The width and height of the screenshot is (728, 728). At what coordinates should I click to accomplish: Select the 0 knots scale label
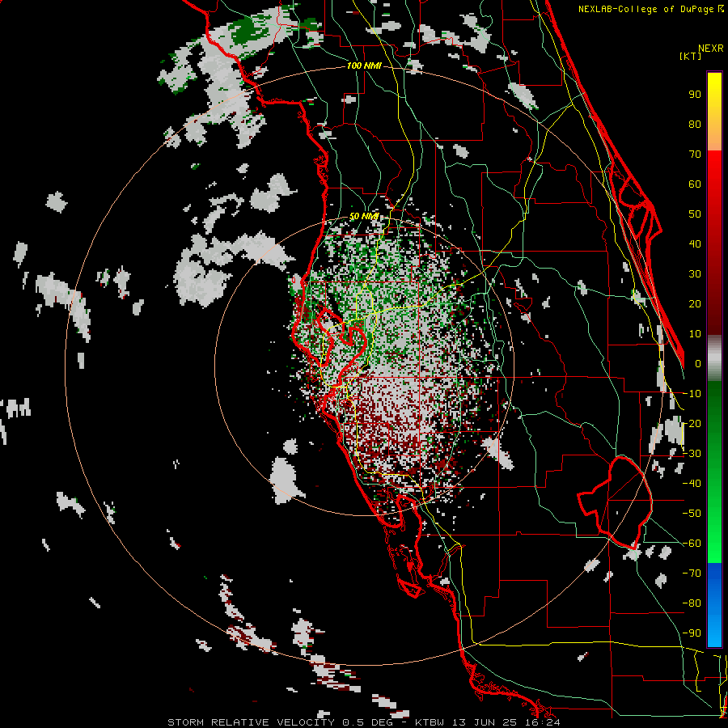coord(698,363)
